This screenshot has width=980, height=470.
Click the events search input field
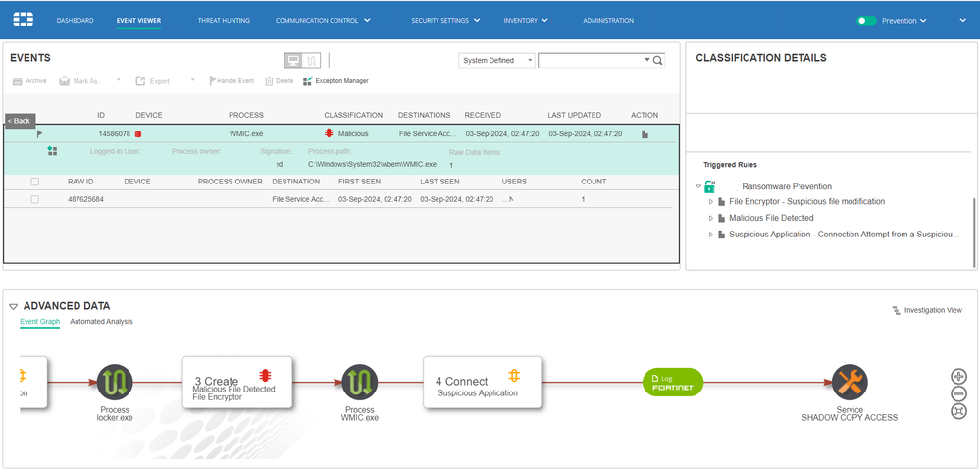592,61
